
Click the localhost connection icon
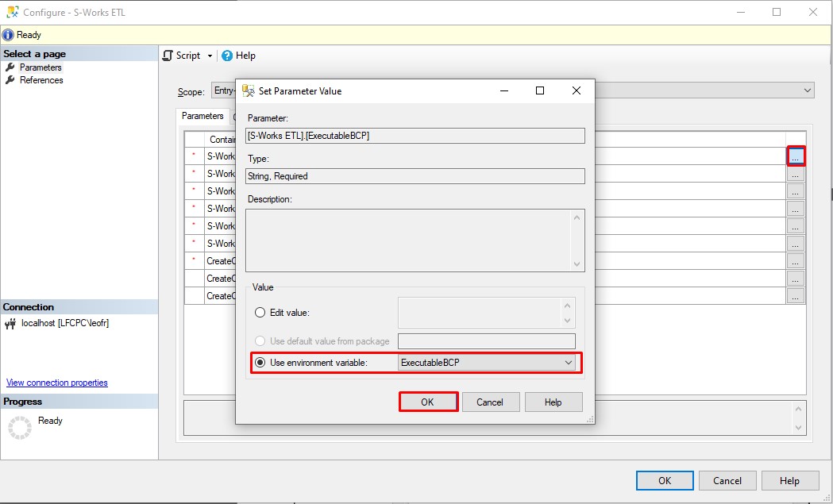pyautogui.click(x=10, y=323)
